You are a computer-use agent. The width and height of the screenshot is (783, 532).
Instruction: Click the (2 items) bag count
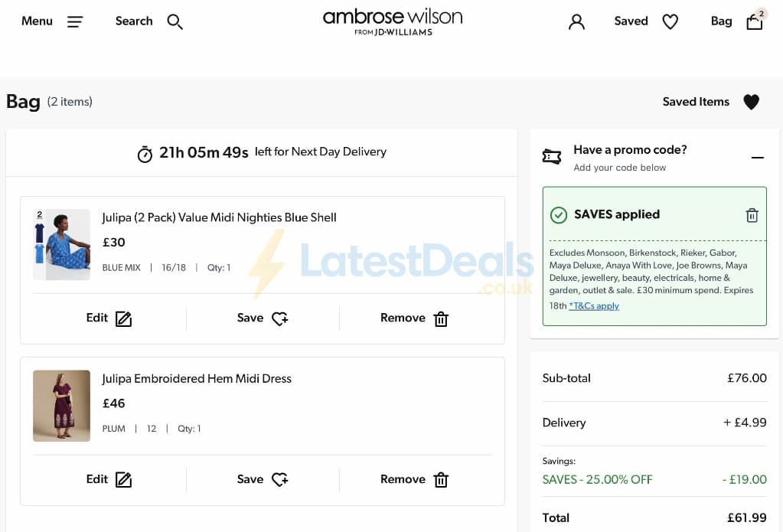tap(70, 102)
